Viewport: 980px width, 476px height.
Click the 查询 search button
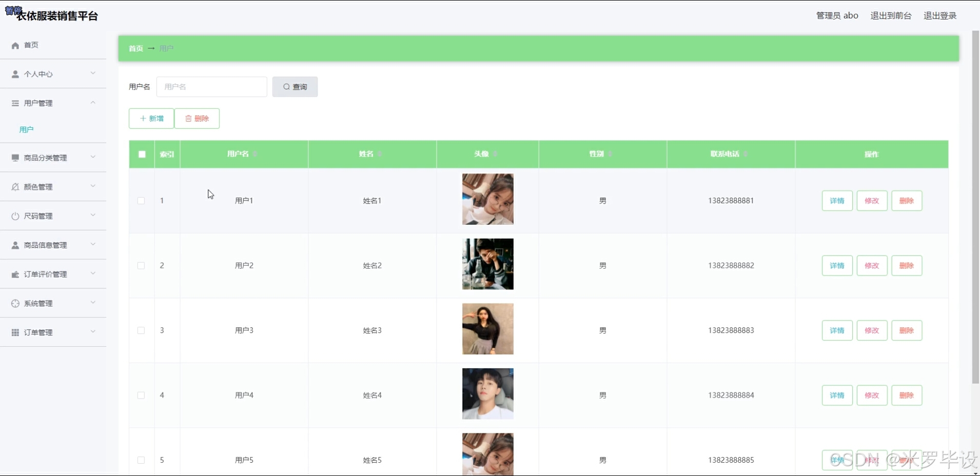coord(295,87)
